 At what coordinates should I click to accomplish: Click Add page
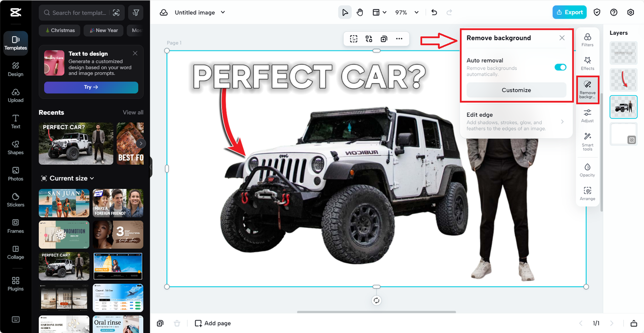(213, 323)
